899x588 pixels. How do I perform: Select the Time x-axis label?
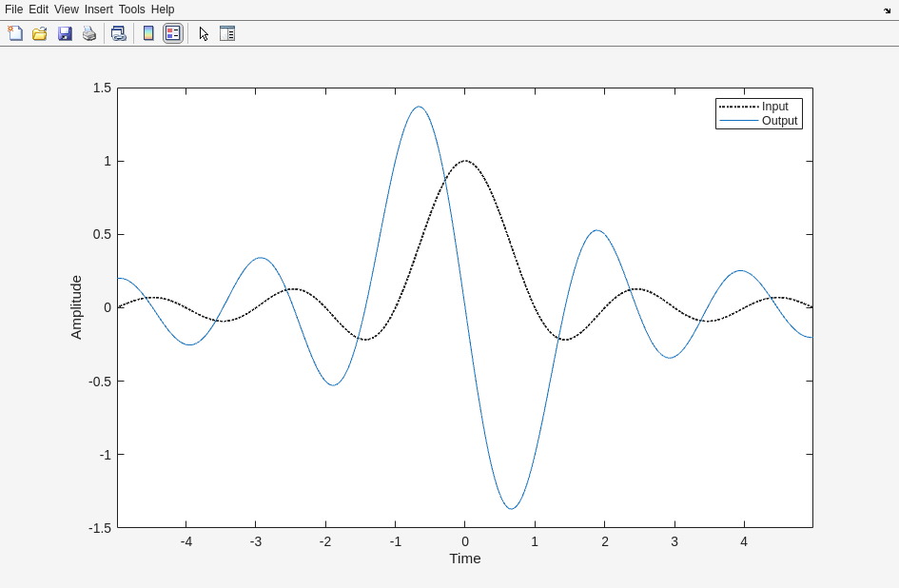465,559
